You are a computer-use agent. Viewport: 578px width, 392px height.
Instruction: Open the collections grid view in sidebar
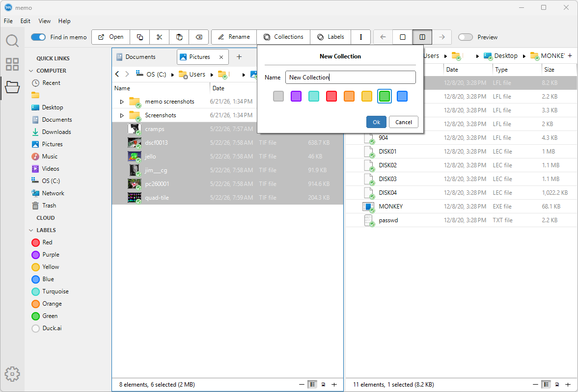coord(12,64)
